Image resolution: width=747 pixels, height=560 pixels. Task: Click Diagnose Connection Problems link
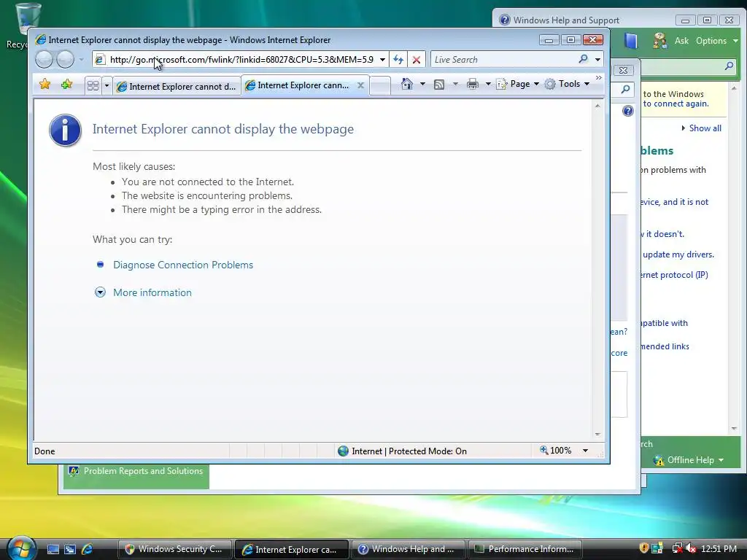coord(183,265)
